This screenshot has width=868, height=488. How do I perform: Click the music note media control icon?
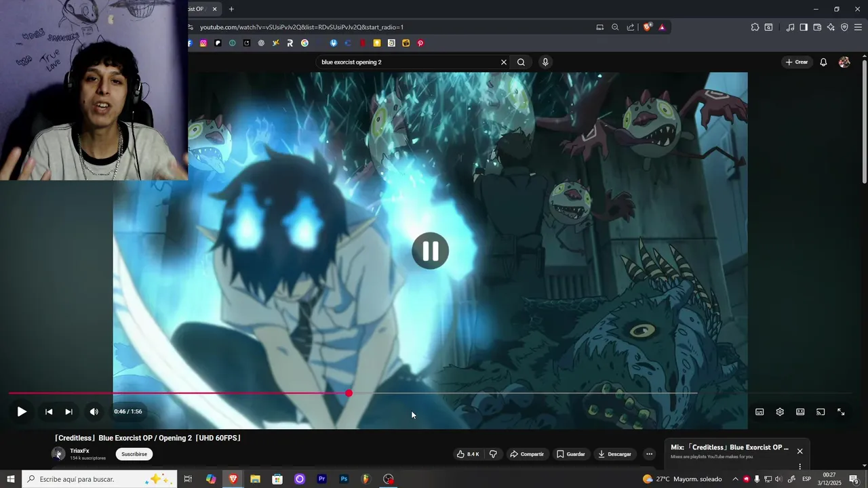coord(790,27)
